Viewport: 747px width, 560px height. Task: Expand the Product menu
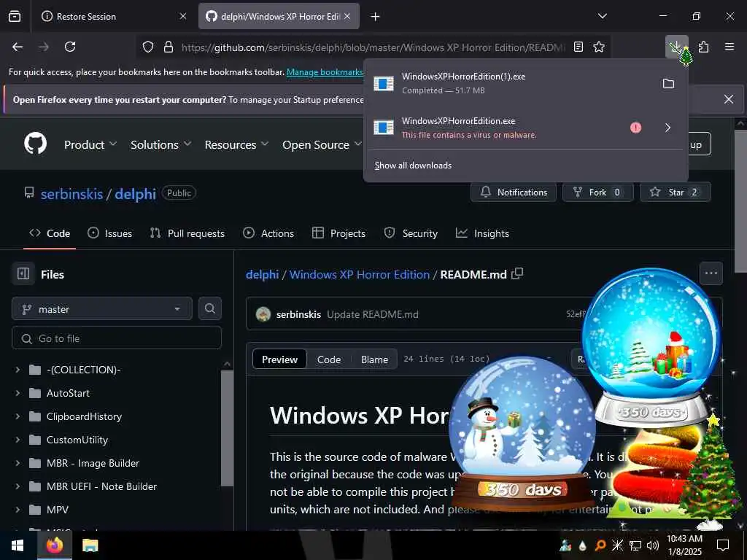[90, 144]
